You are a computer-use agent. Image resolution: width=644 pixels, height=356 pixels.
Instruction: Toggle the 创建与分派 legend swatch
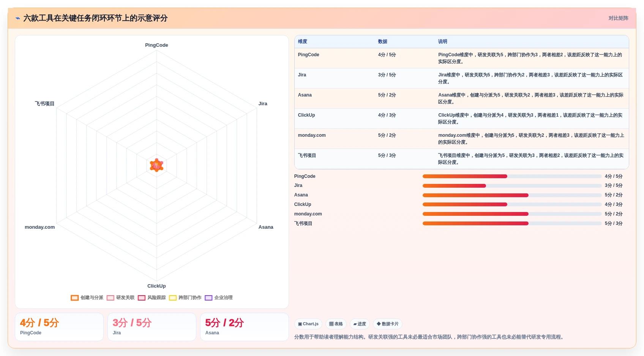tap(74, 298)
